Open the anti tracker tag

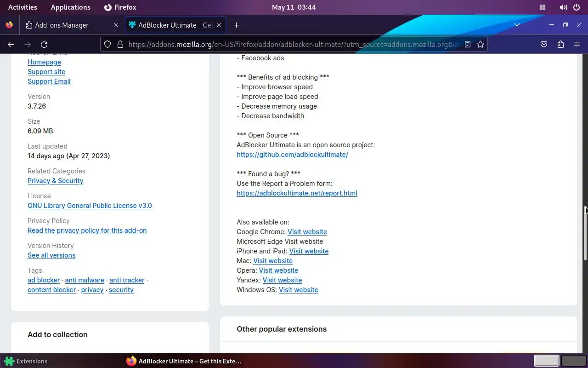tap(127, 280)
